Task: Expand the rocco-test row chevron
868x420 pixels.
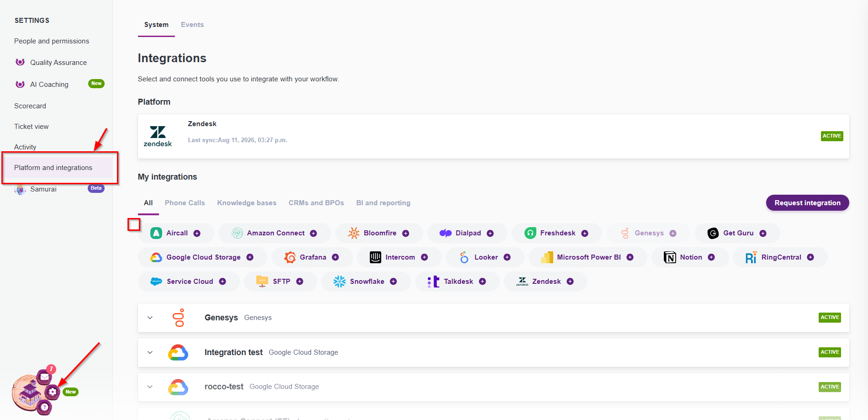Action: 150,387
